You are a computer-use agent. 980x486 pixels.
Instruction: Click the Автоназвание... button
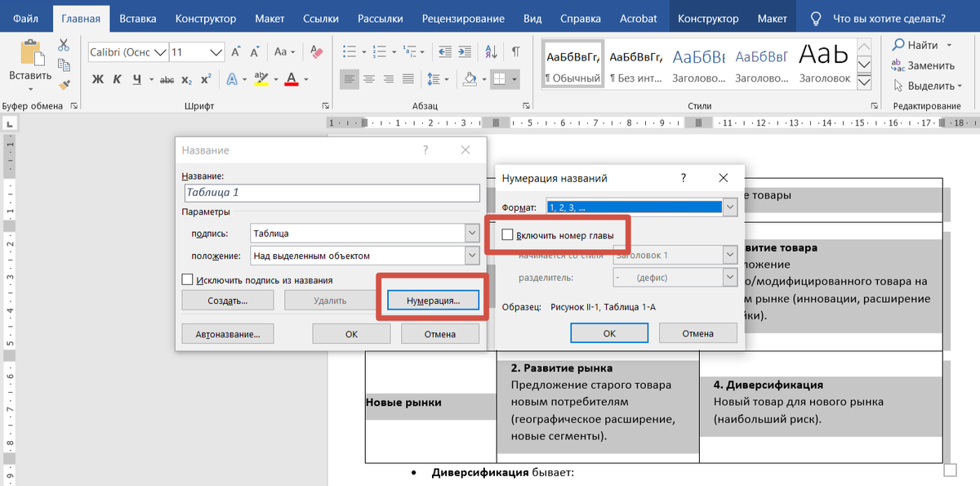[228, 333]
